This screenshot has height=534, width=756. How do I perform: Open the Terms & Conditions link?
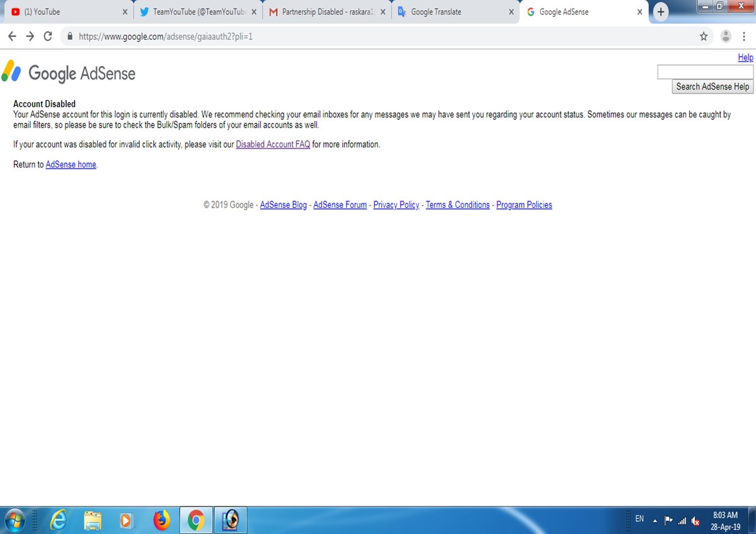457,205
